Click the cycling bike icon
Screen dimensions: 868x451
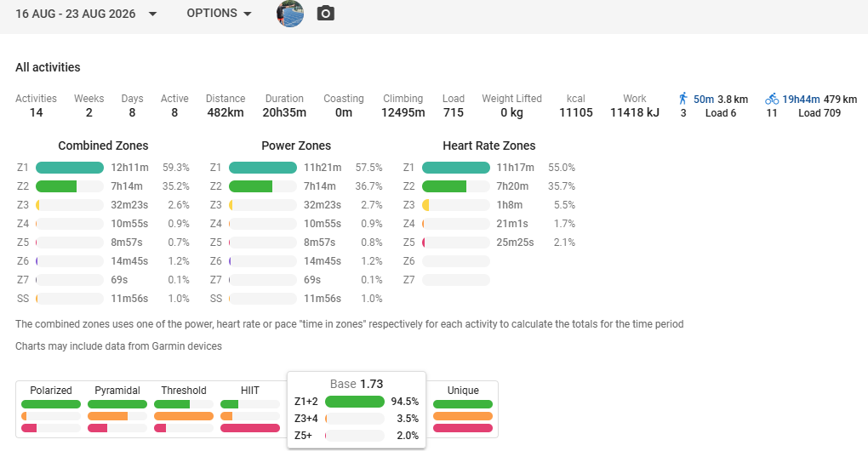click(x=772, y=99)
